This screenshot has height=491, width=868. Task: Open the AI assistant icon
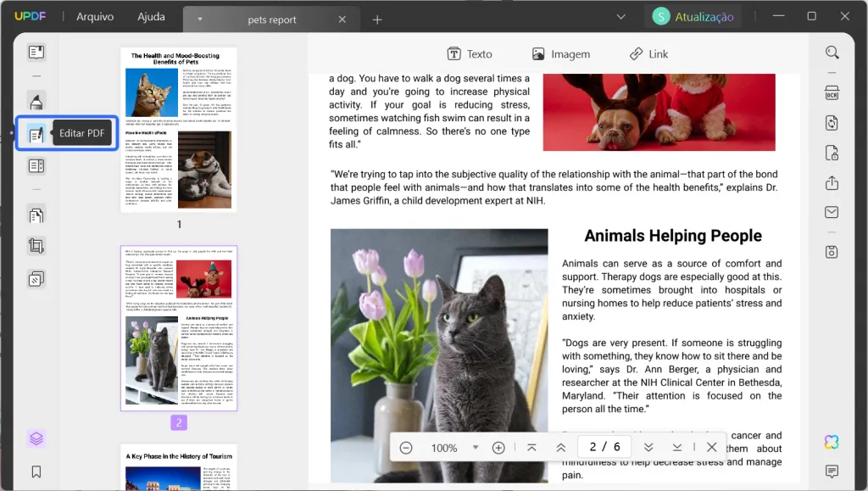pos(832,442)
